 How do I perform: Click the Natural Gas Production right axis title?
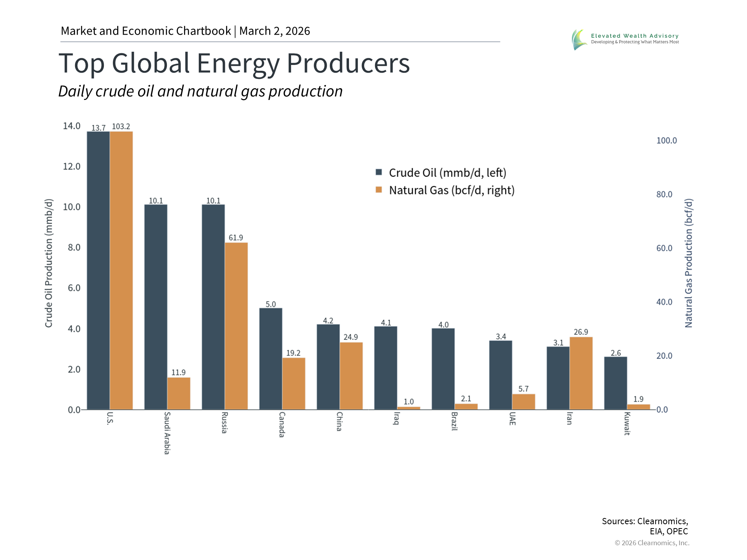(x=688, y=263)
